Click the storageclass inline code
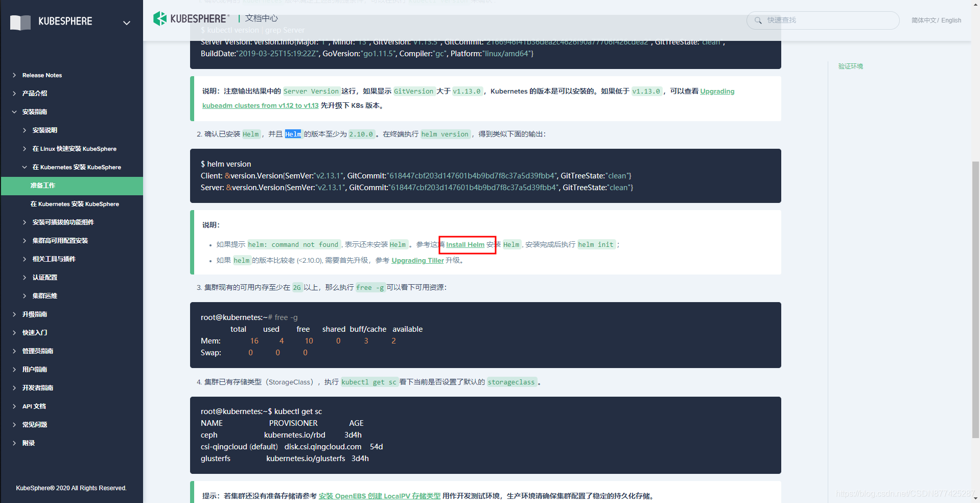The image size is (980, 503). pos(511,382)
